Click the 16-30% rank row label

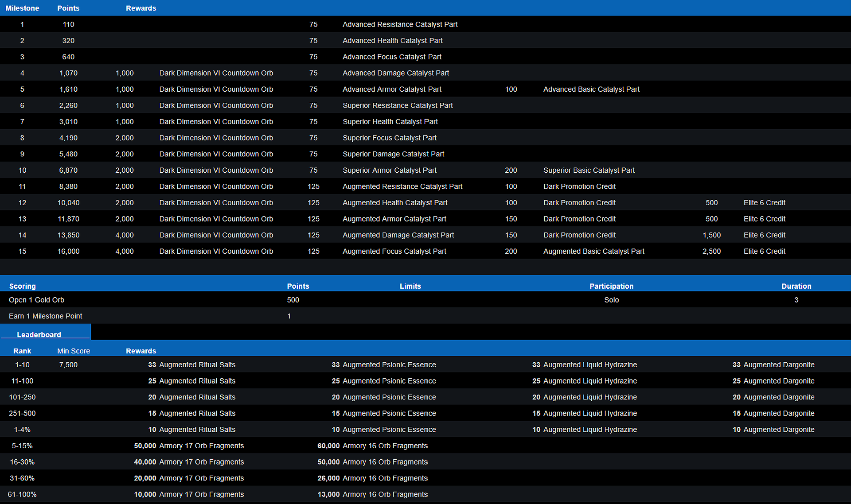22,462
